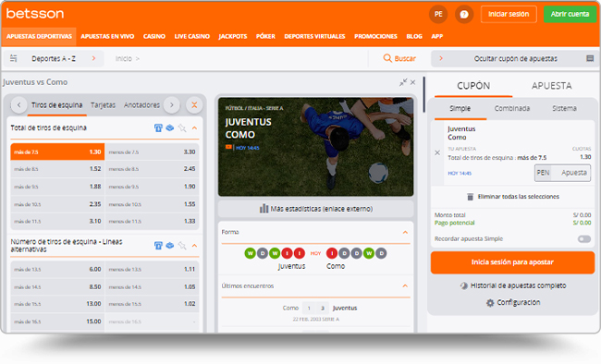601x364 pixels.
Task: Click the blue cube icon in Total de tiros de esquina
Action: coord(170,128)
